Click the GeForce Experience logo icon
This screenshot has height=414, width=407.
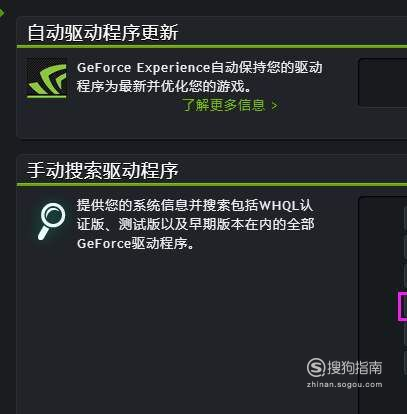pos(47,79)
